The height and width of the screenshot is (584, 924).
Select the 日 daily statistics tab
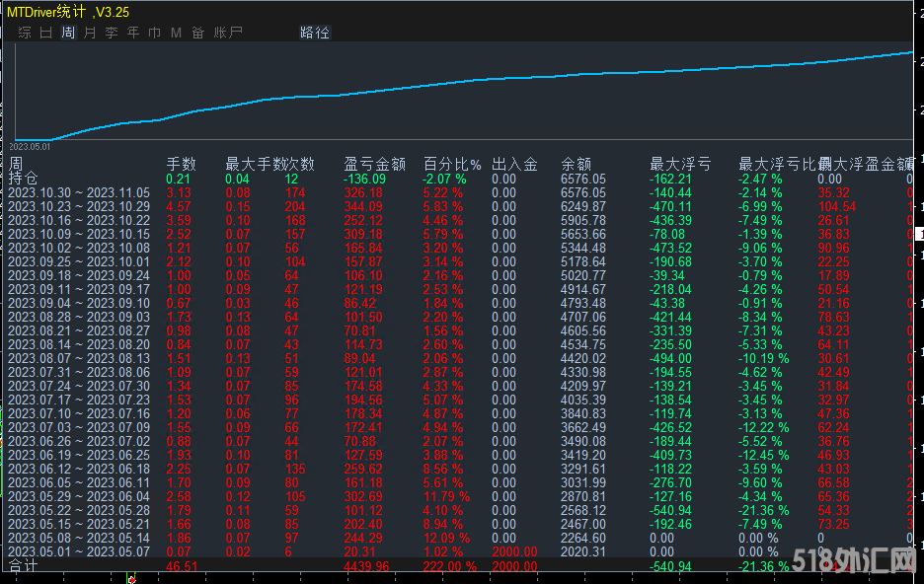click(x=46, y=33)
